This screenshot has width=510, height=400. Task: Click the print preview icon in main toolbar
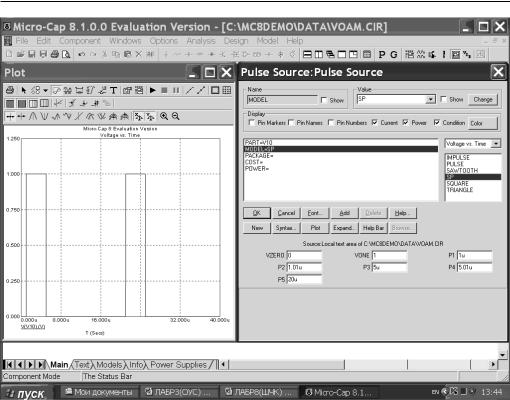[66, 54]
